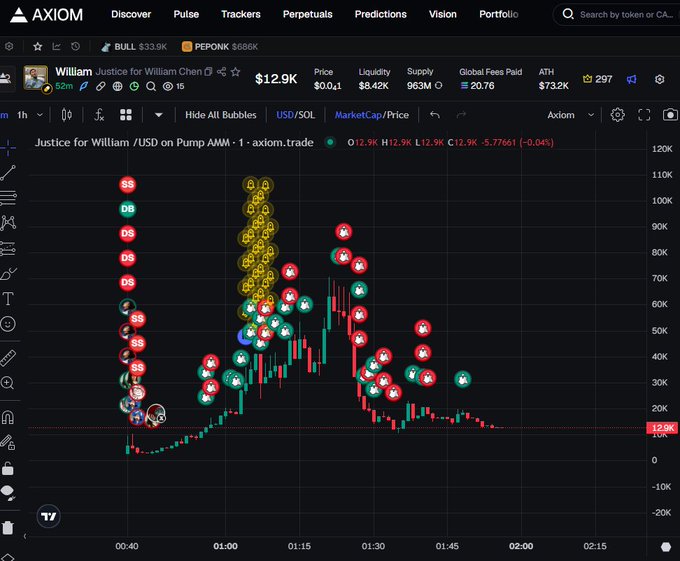Open the Fibonacci retracement tool
Image resolution: width=680 pixels, height=561 pixels.
click(8, 198)
